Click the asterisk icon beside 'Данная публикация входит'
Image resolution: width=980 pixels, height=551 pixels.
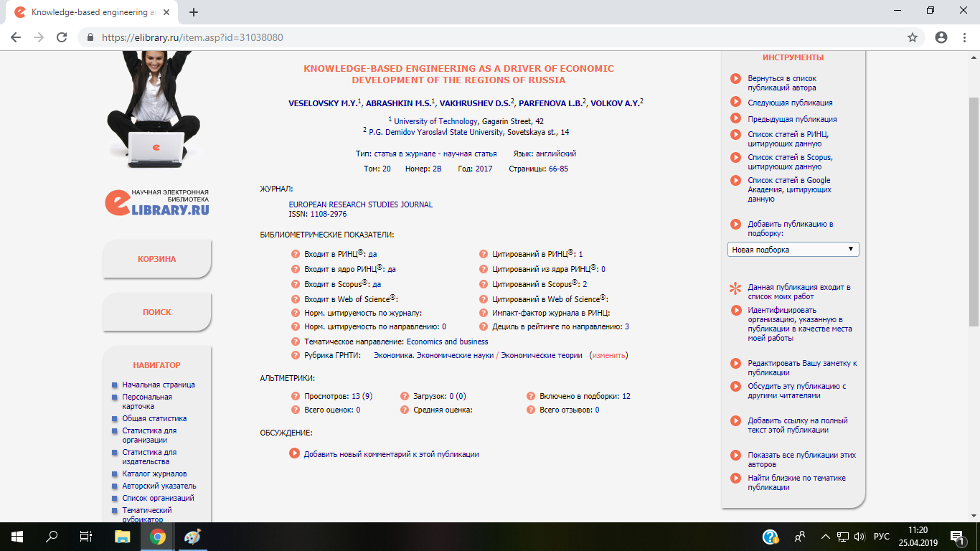tap(735, 290)
